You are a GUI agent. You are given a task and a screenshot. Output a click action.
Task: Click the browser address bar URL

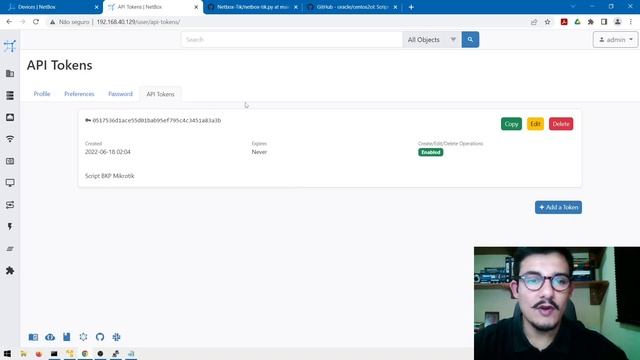coord(138,22)
